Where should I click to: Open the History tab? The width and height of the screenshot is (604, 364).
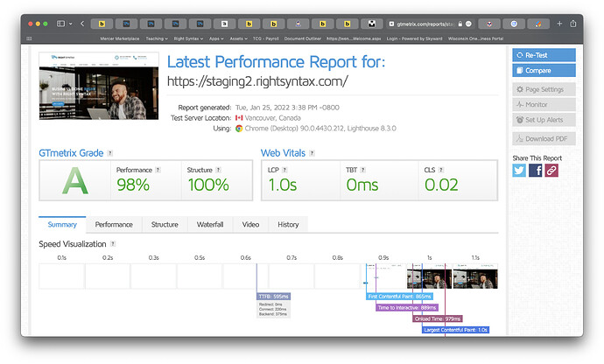(x=288, y=225)
